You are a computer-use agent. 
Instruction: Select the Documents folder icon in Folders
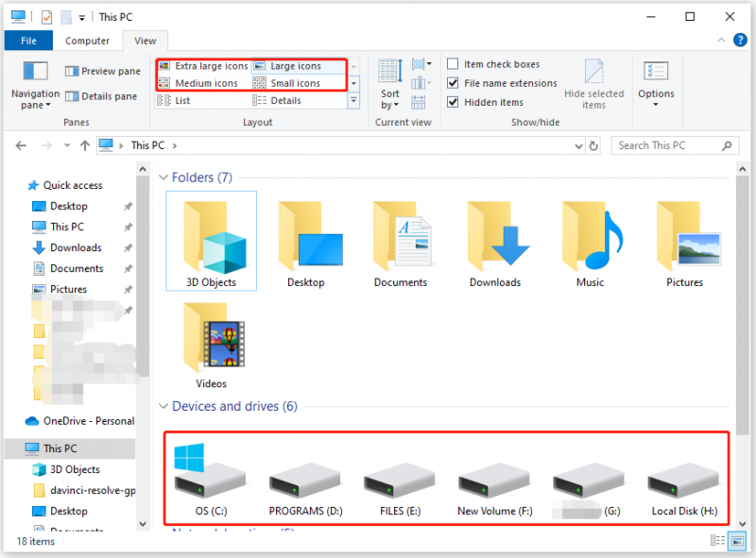[401, 241]
